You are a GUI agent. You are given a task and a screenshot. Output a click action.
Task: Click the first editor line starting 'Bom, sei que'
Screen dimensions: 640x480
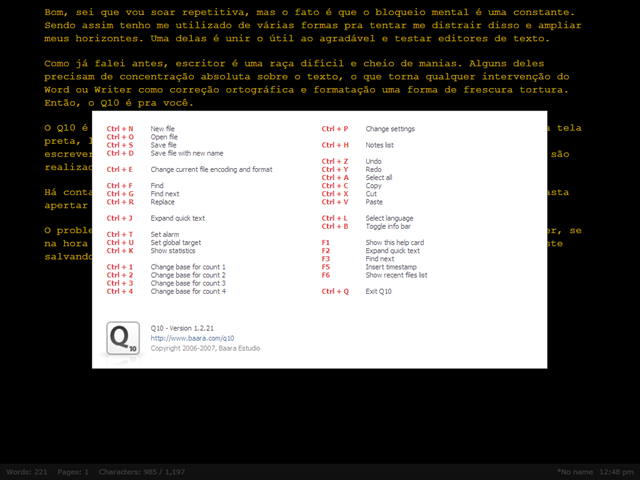click(309, 12)
